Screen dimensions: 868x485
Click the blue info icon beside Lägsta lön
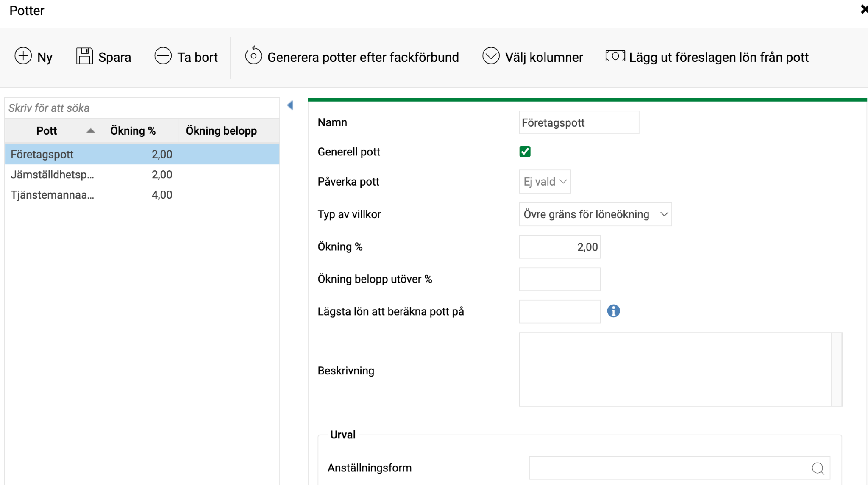(613, 311)
